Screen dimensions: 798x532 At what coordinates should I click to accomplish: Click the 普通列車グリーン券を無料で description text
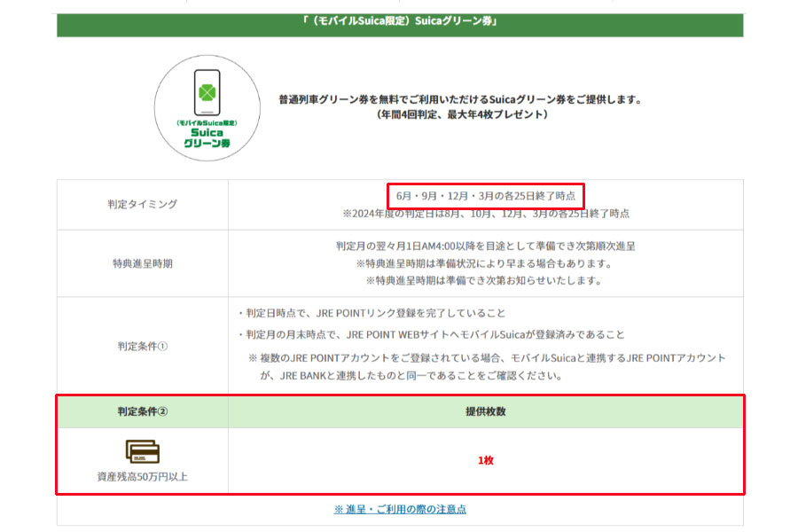point(459,99)
